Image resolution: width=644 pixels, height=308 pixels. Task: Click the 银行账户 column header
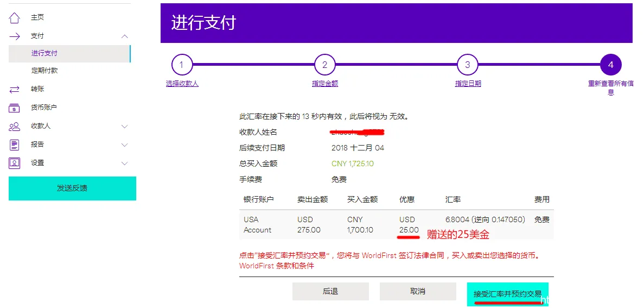coord(259,199)
